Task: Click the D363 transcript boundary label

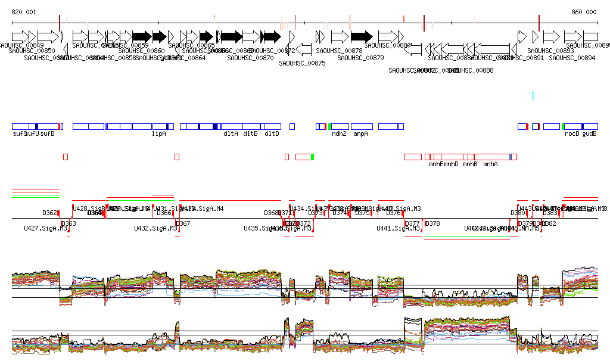Action: (69, 223)
